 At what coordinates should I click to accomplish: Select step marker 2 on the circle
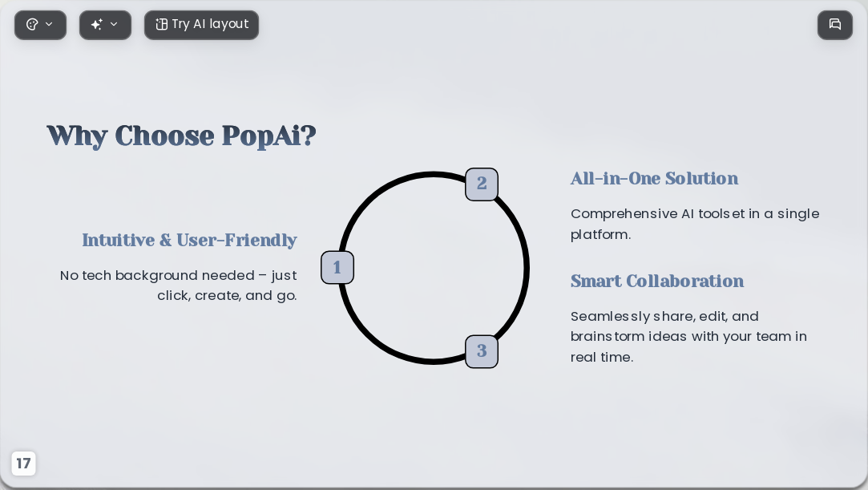click(x=482, y=184)
